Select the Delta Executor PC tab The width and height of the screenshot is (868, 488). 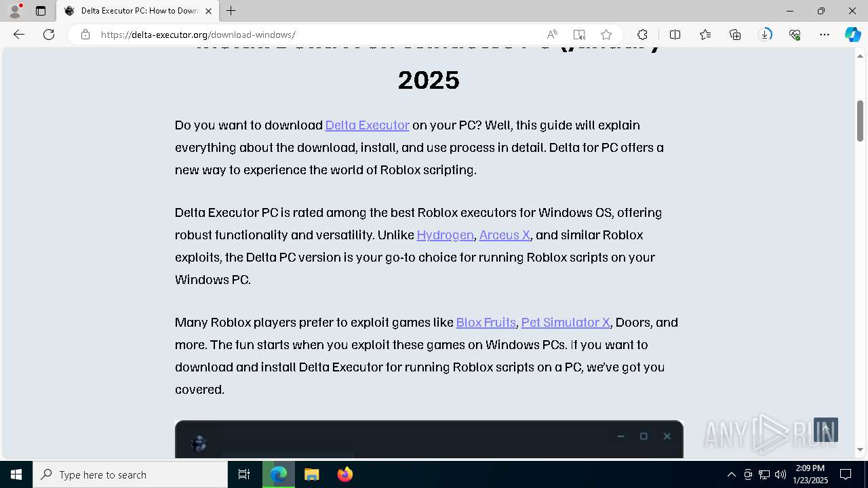[138, 11]
